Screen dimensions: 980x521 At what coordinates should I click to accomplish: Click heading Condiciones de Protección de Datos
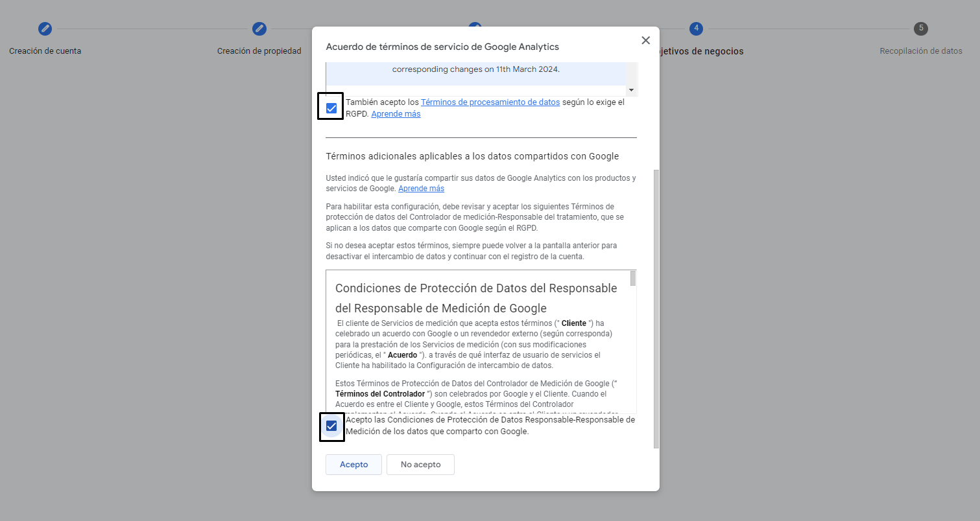(476, 298)
